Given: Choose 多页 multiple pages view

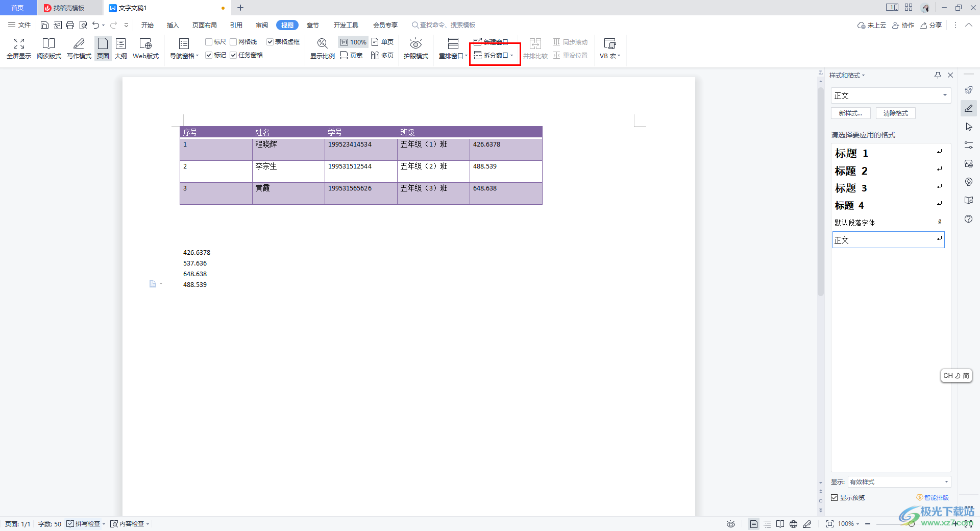Looking at the screenshot, I should [383, 55].
